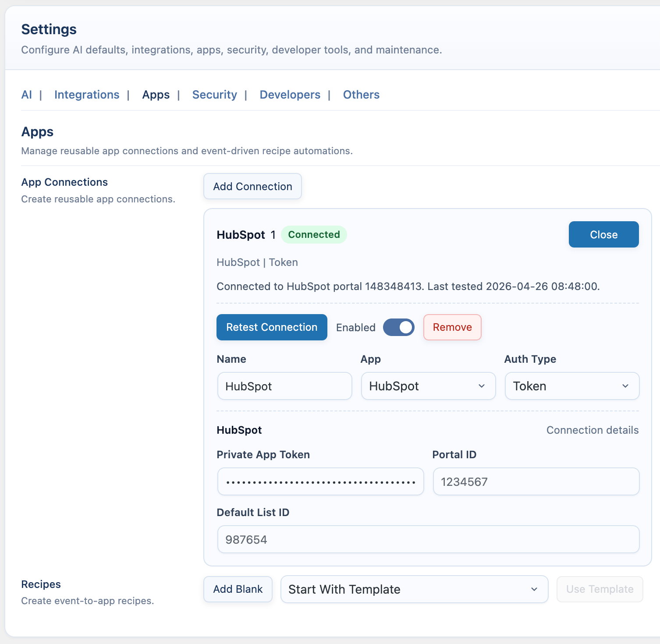Remove the HubSpot connection
The height and width of the screenshot is (644, 660).
point(452,327)
